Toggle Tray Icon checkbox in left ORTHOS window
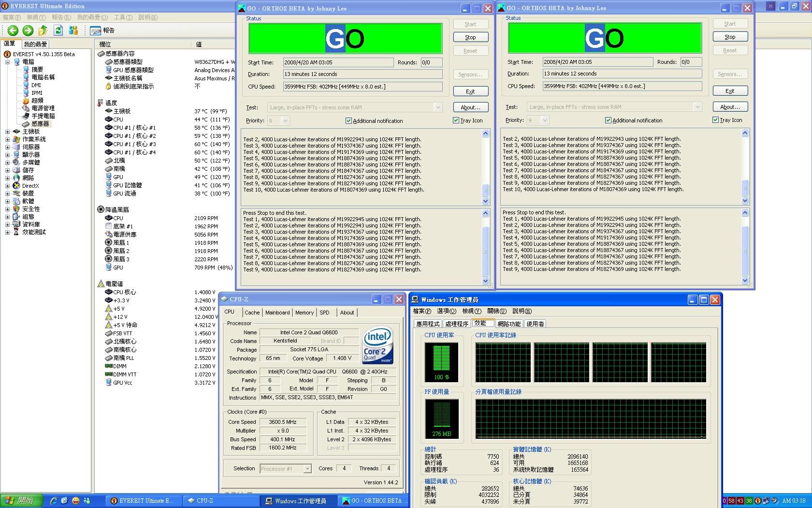Viewport: 812px width, 508px height. click(x=456, y=120)
